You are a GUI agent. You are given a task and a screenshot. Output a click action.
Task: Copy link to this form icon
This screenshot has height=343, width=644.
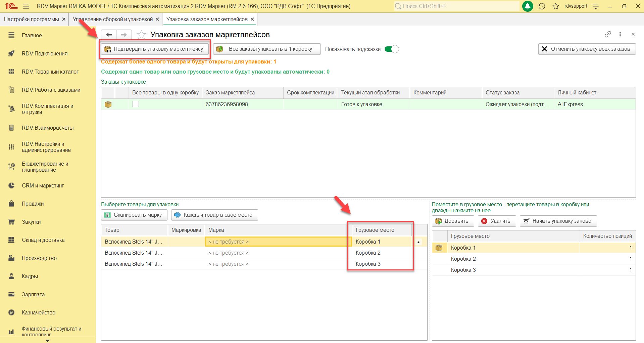click(x=608, y=34)
